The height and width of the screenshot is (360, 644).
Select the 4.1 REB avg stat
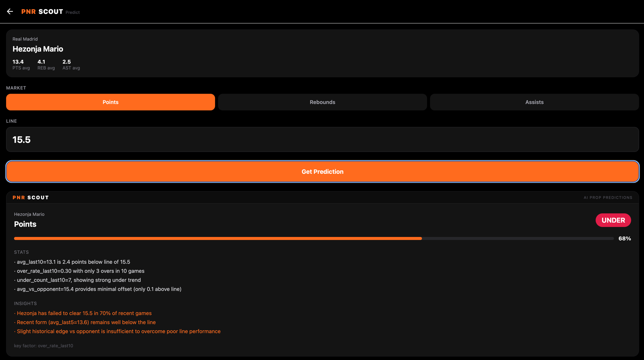click(x=46, y=64)
